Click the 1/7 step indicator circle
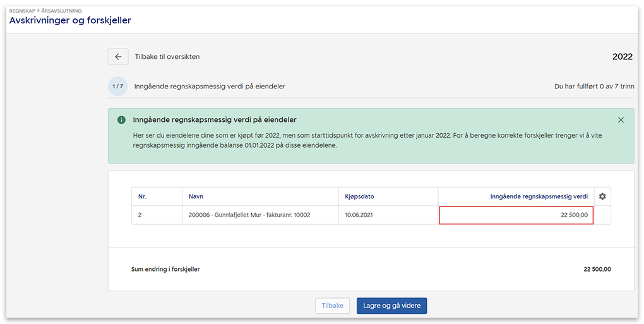This screenshot has height=324, width=644. coord(117,86)
